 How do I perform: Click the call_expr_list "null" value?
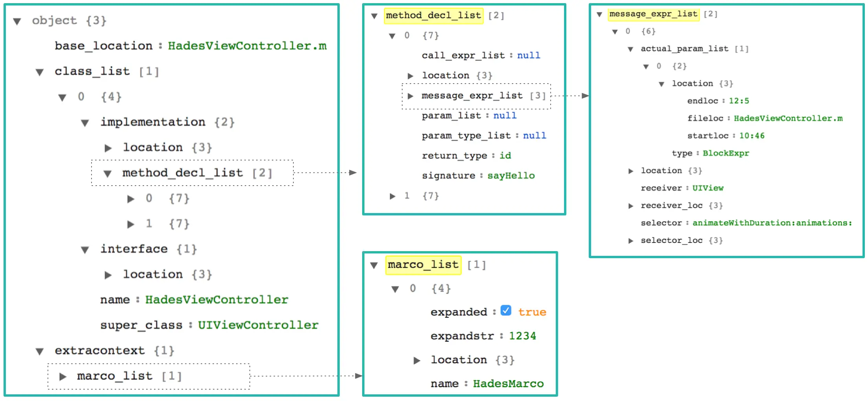[529, 55]
